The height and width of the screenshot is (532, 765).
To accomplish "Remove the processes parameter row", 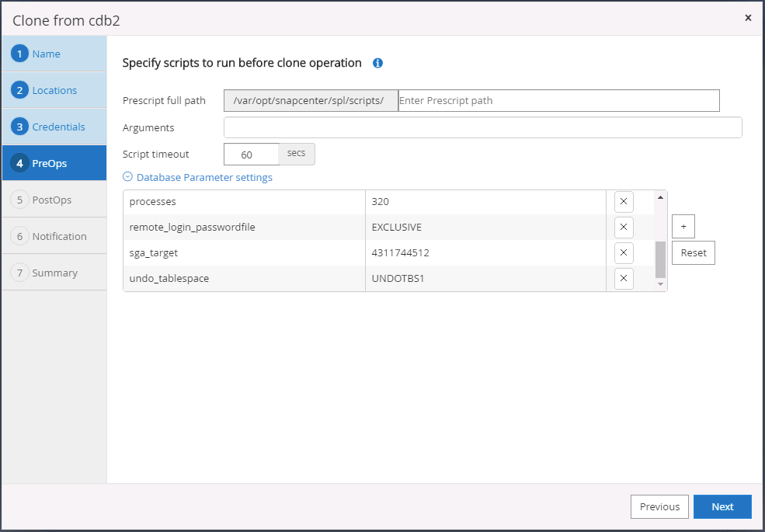I will pos(624,202).
